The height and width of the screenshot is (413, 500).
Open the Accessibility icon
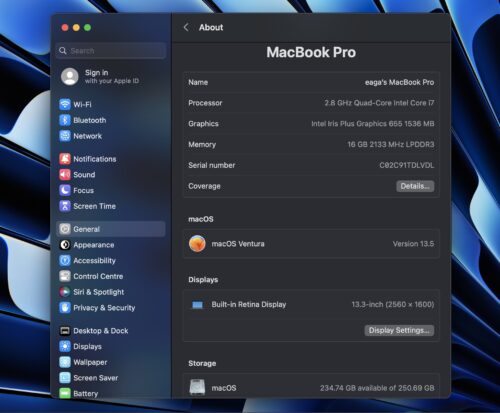click(x=65, y=260)
